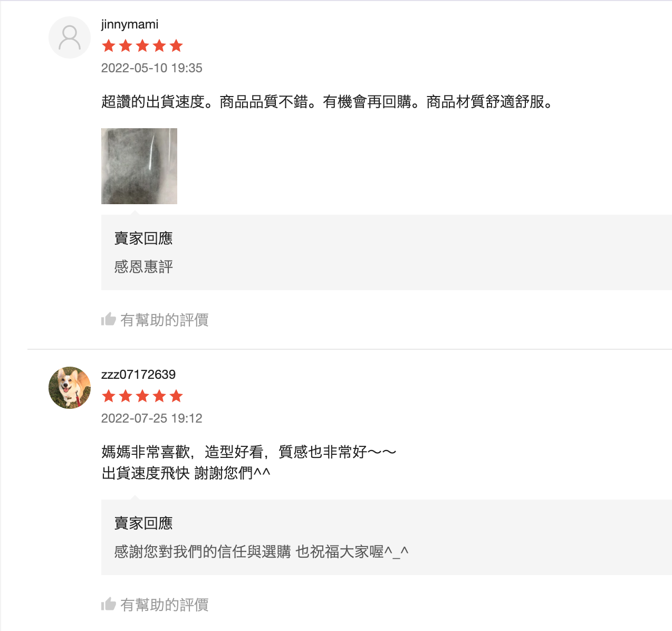Mark jinnymami's review as helpful
The image size is (672, 631).
(165, 319)
